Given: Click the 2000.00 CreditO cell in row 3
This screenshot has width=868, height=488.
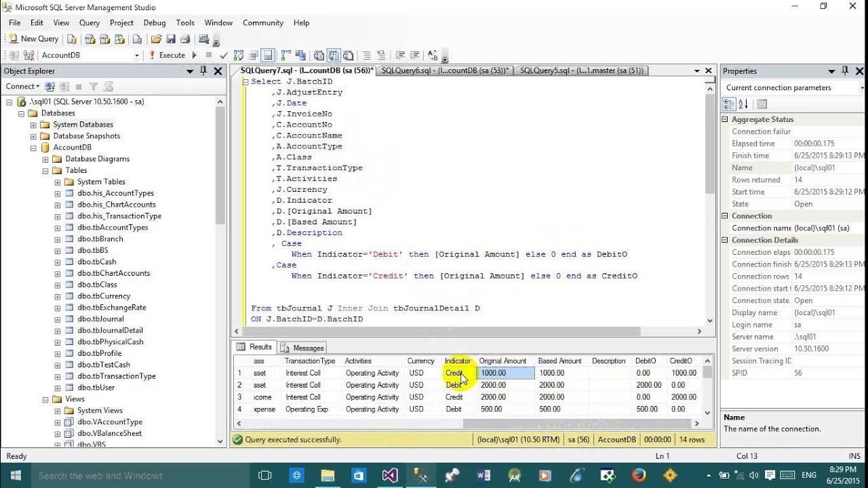Looking at the screenshot, I should (683, 397).
